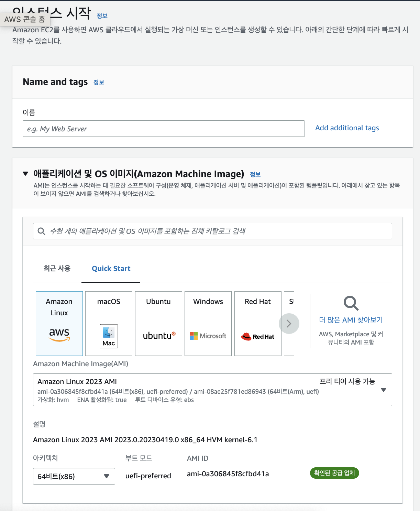420x511 pixels.
Task: Show more OS options with right arrow
Action: (289, 324)
